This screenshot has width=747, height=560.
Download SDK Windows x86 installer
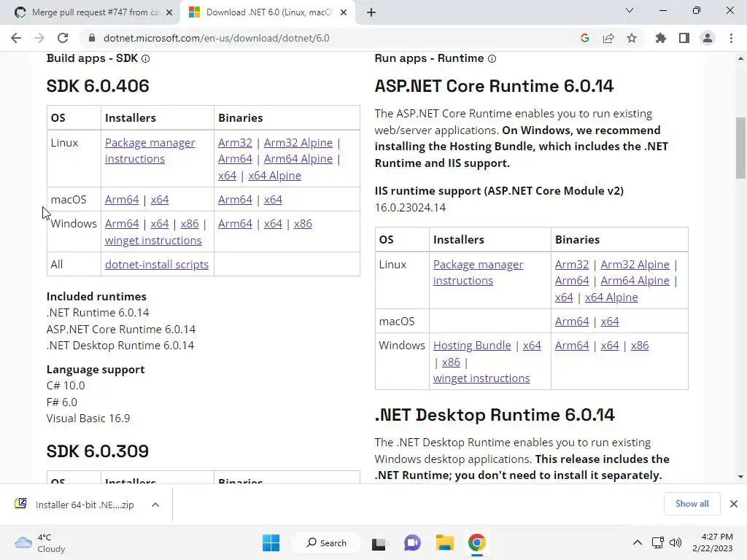(x=190, y=224)
